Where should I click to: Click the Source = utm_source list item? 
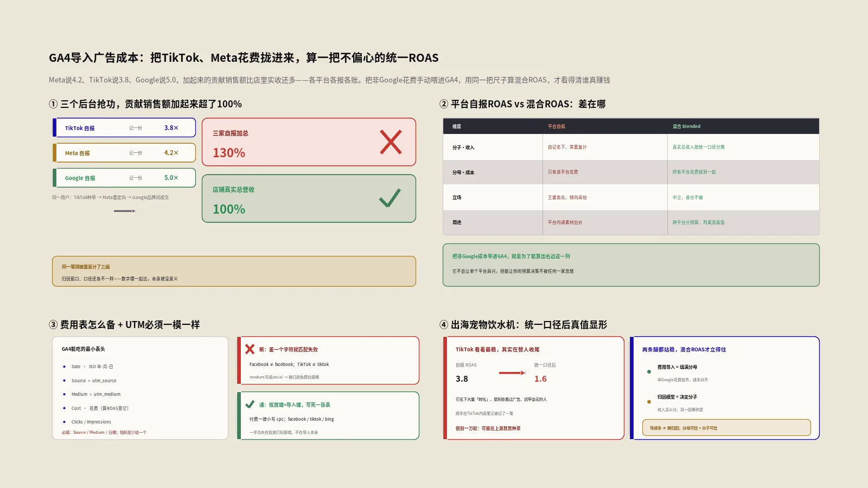pos(94,381)
